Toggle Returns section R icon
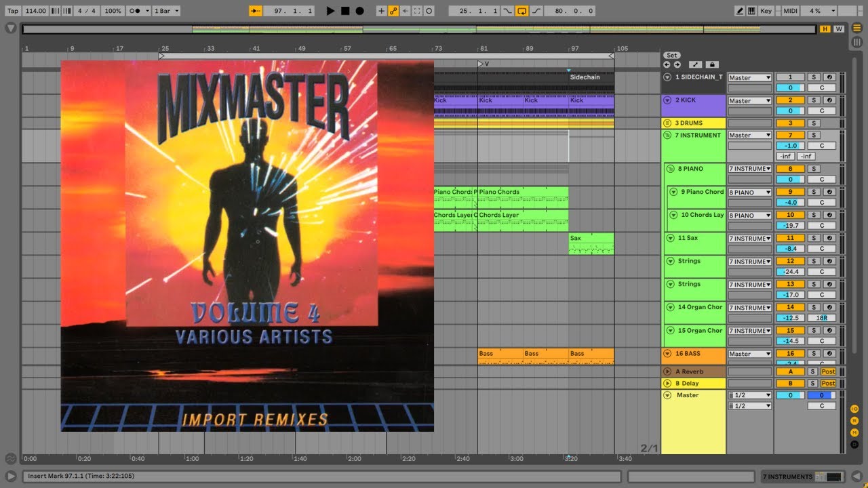 (854, 421)
